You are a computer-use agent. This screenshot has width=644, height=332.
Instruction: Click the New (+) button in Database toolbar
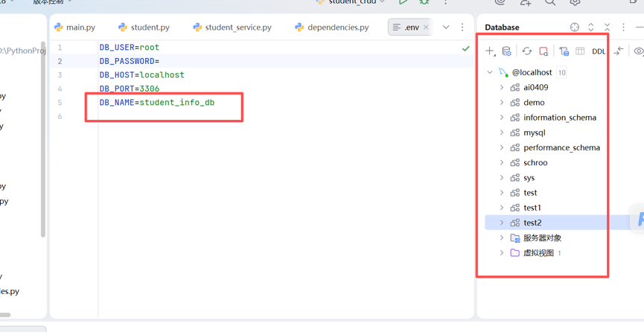490,51
